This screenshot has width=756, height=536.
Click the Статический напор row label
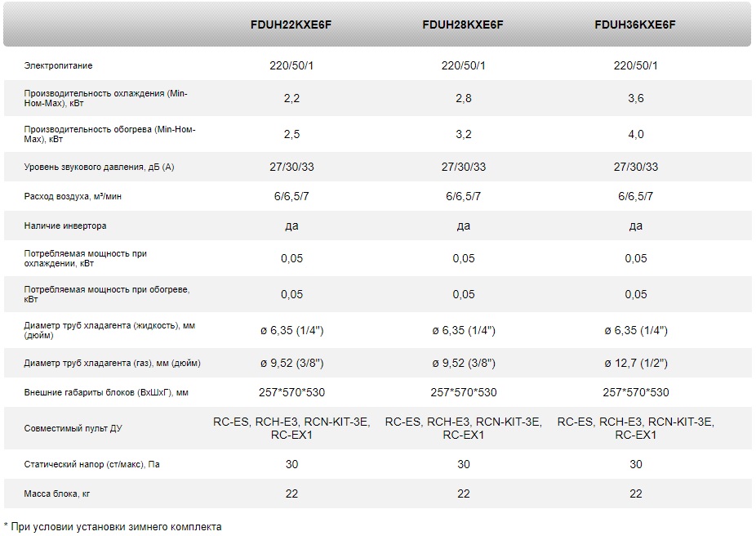[x=91, y=464]
